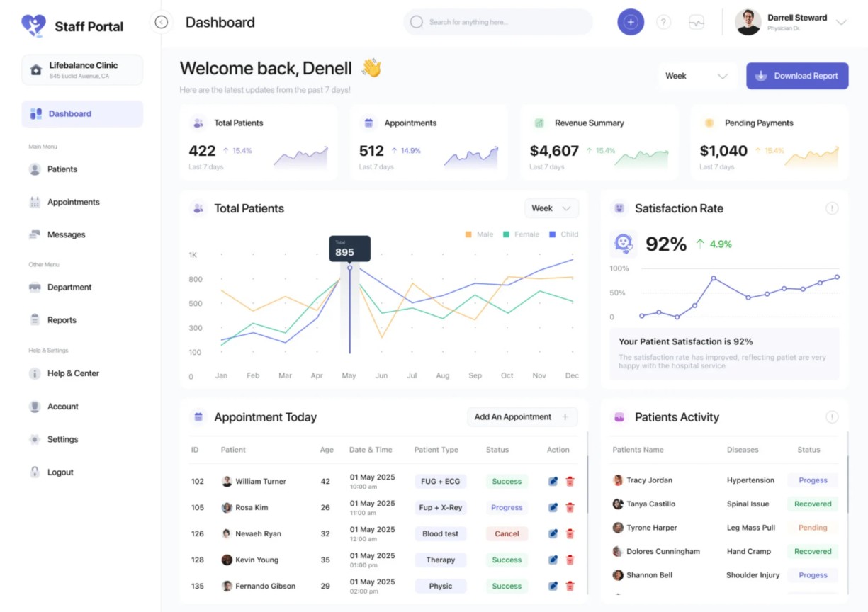Collapse sidebar with the back arrow icon
Image resolution: width=868 pixels, height=612 pixels.
pyautogui.click(x=162, y=22)
